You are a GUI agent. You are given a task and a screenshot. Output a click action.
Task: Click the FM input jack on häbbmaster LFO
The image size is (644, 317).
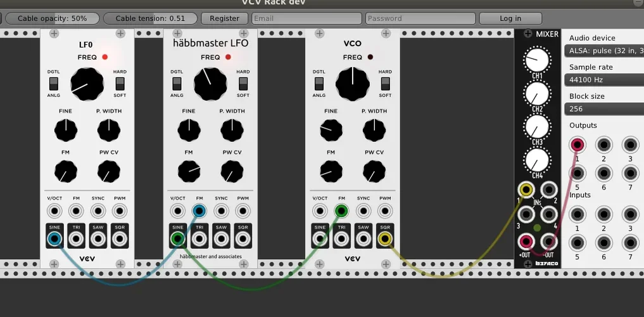(x=199, y=211)
